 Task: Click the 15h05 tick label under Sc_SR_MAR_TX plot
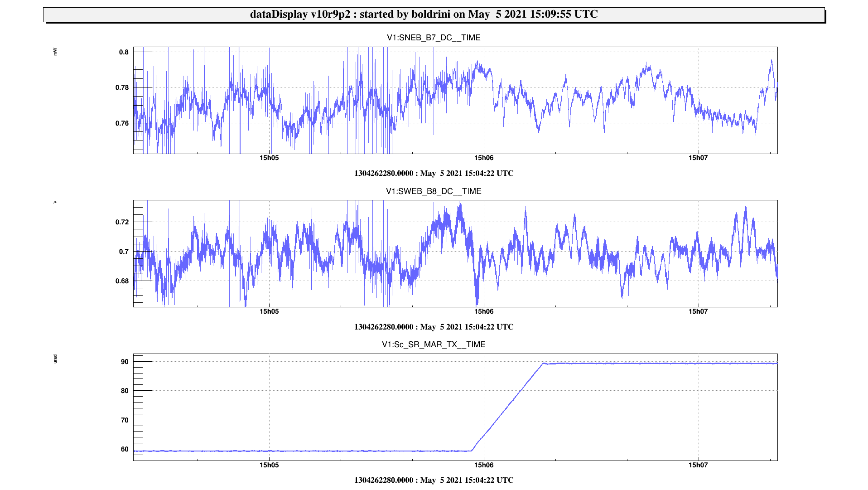269,465
